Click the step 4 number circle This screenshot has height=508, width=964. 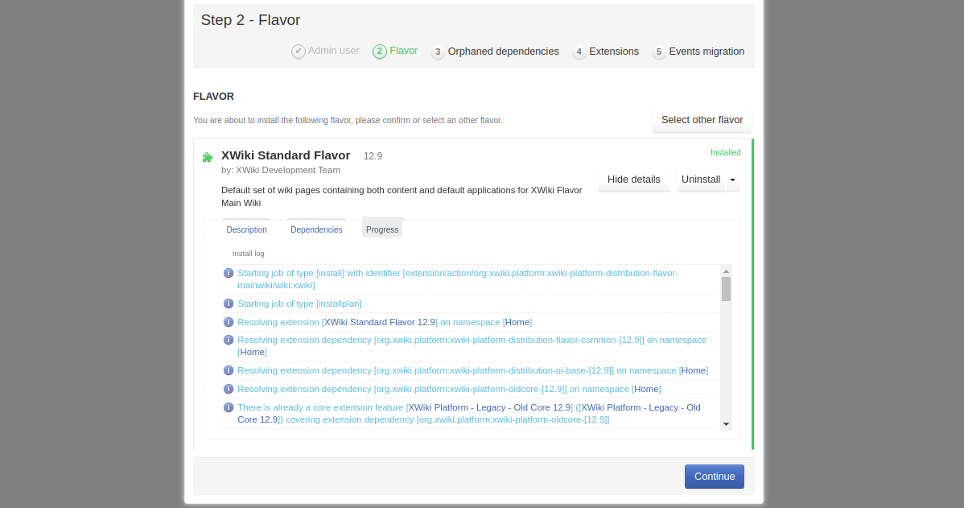coord(579,52)
